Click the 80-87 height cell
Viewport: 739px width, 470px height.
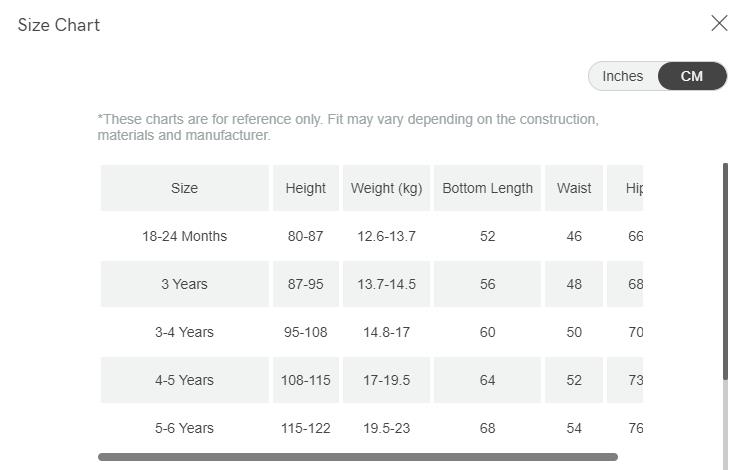pyautogui.click(x=306, y=236)
